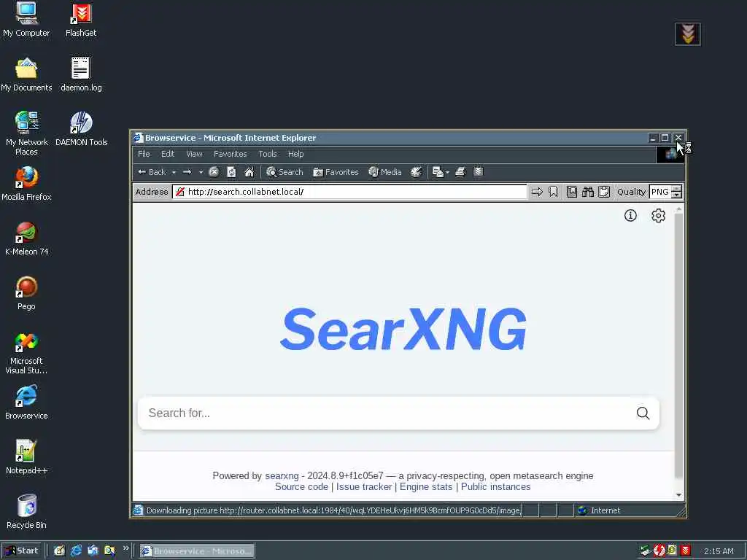Open the Start menu
This screenshot has height=560, width=747.
click(21, 551)
